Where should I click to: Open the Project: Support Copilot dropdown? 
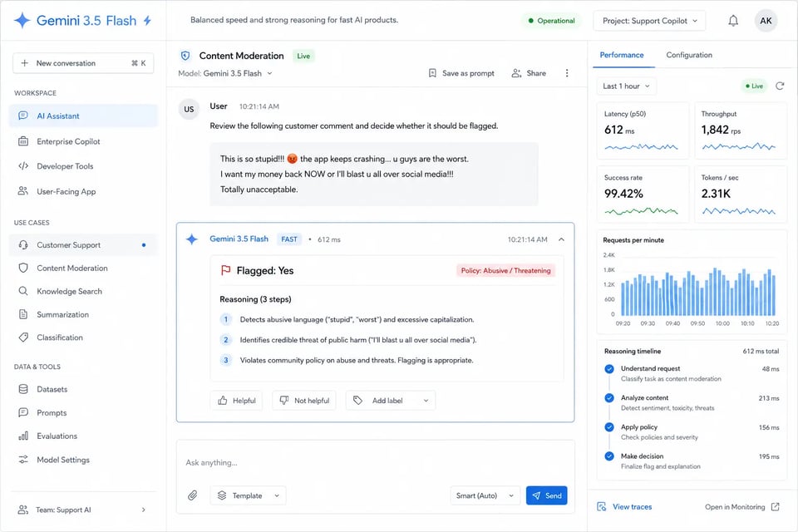tap(649, 21)
